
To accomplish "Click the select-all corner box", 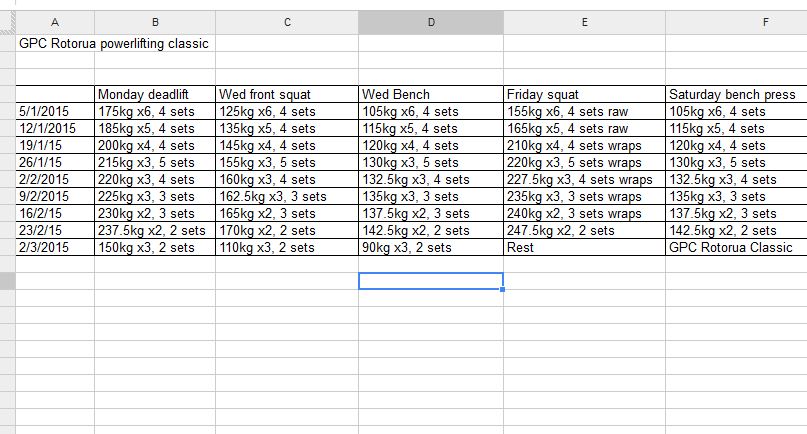I will [x=7, y=22].
